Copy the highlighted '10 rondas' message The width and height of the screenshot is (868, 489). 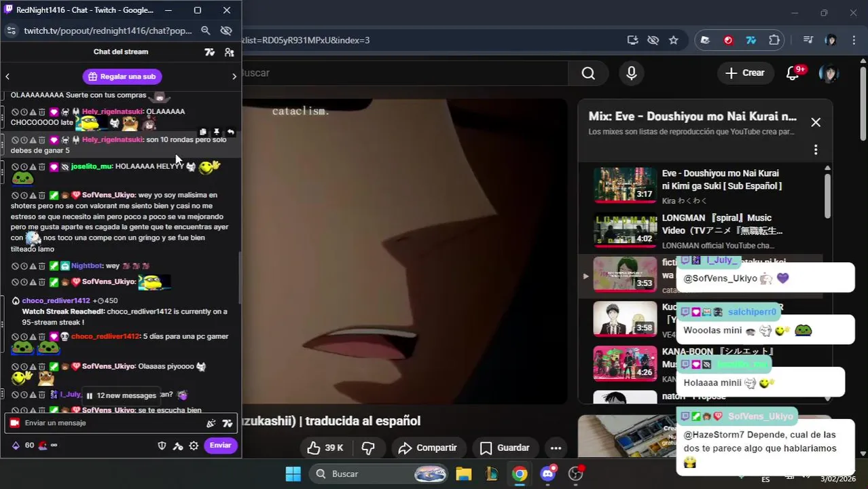coord(203,132)
